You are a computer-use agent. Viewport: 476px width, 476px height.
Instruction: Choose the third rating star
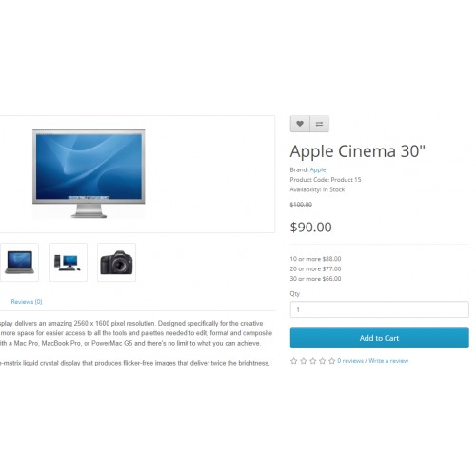tap(313, 361)
